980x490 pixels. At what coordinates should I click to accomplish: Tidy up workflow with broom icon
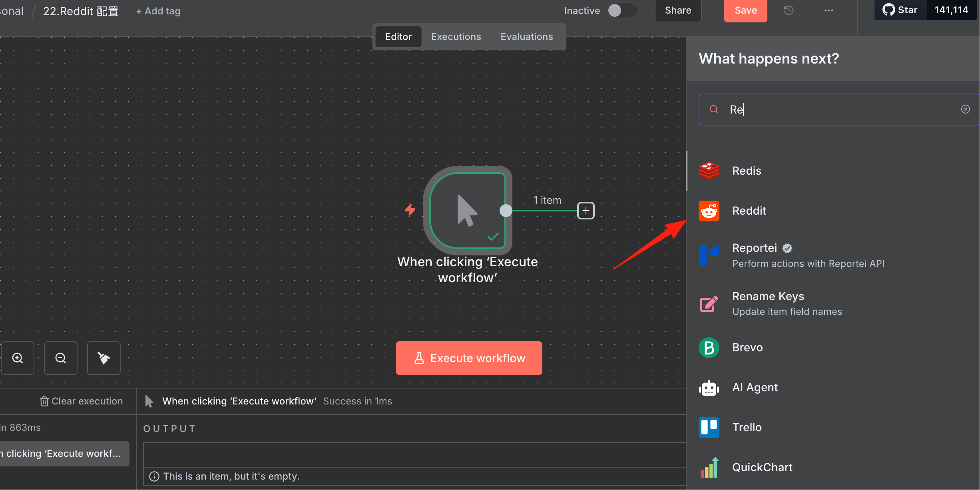[x=104, y=358]
